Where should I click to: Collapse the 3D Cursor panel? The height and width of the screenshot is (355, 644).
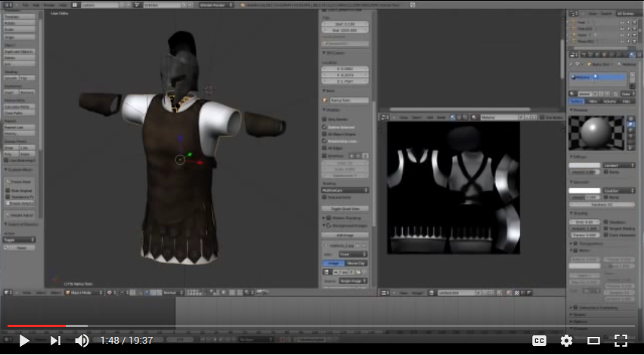coord(324,53)
